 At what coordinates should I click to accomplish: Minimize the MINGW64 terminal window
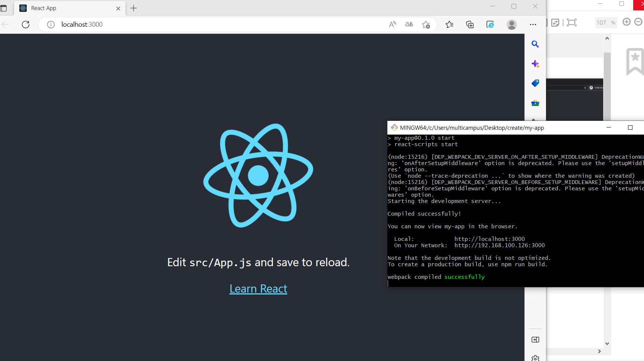coord(608,128)
